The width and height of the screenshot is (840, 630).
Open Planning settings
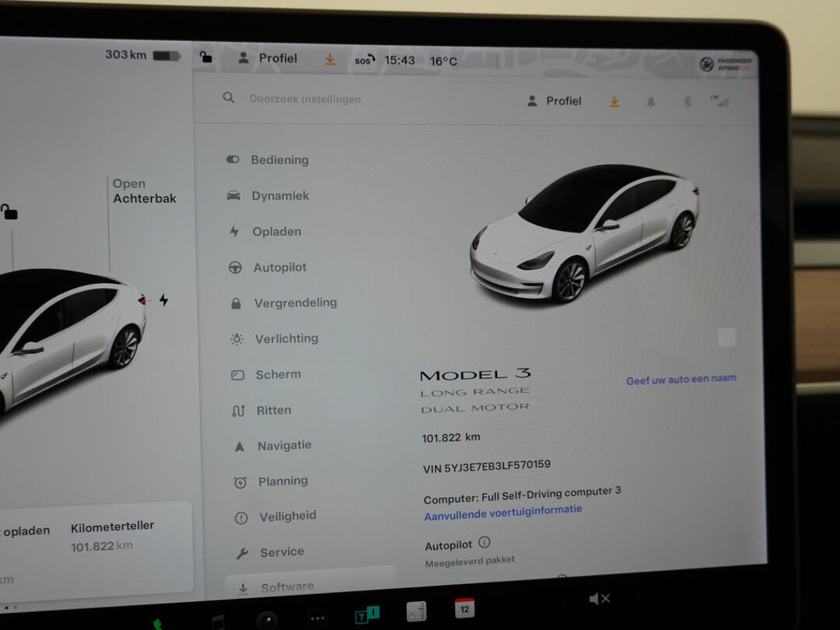pyautogui.click(x=271, y=481)
